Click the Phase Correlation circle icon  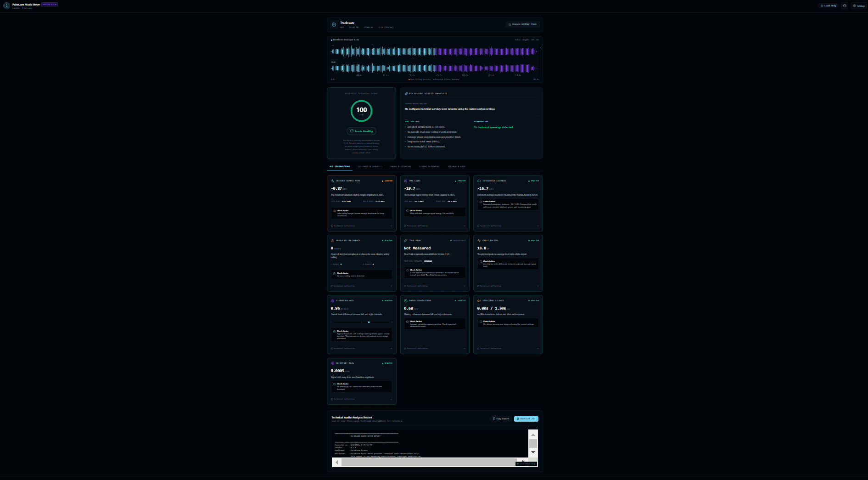coord(406,301)
